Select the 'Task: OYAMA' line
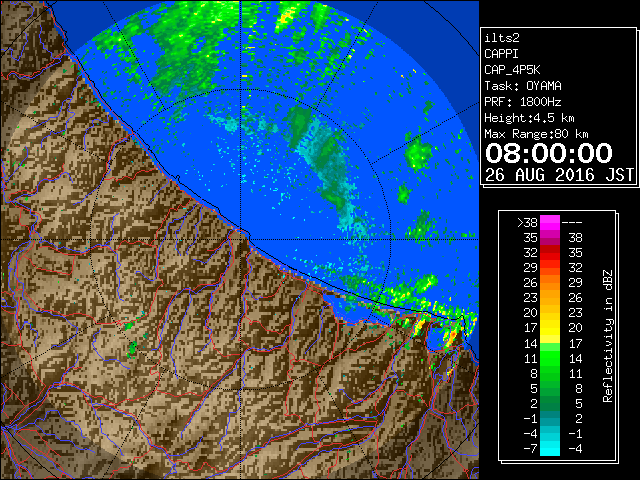 (x=523, y=86)
